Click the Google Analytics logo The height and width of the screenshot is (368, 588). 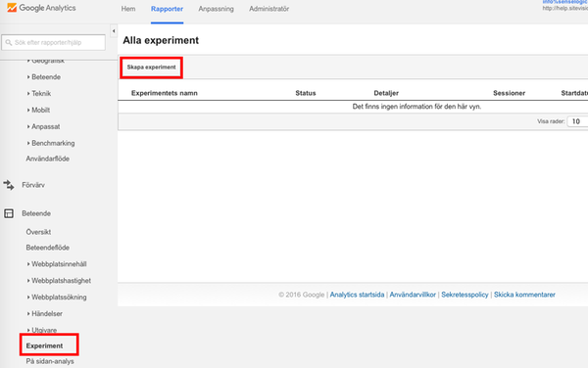pos(41,8)
